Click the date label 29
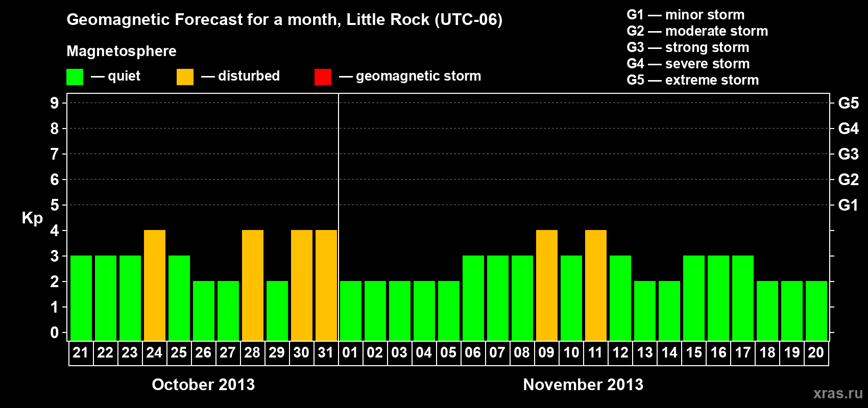 (x=277, y=352)
